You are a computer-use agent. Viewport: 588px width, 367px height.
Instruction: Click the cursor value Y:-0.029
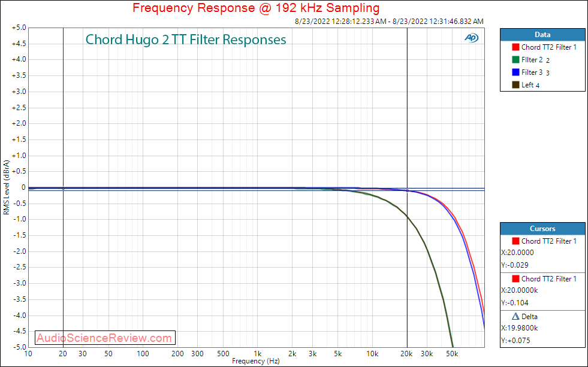click(515, 265)
